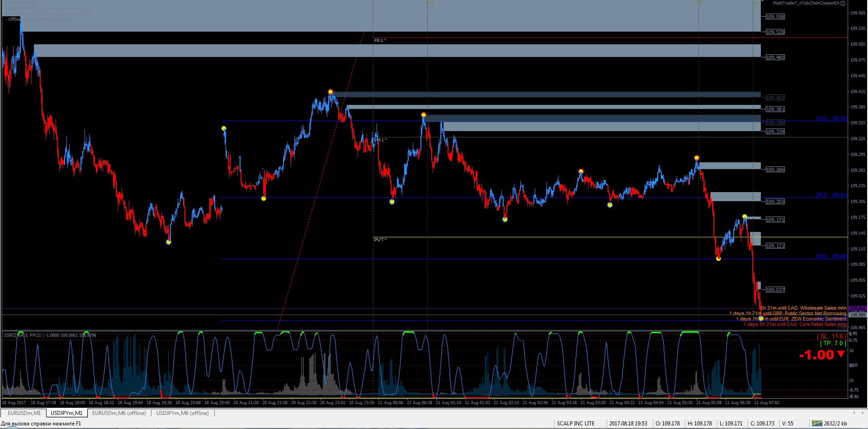Click the MathTrader7_nTickChartCreatorEA label
The height and width of the screenshot is (429, 868).
[806, 3]
